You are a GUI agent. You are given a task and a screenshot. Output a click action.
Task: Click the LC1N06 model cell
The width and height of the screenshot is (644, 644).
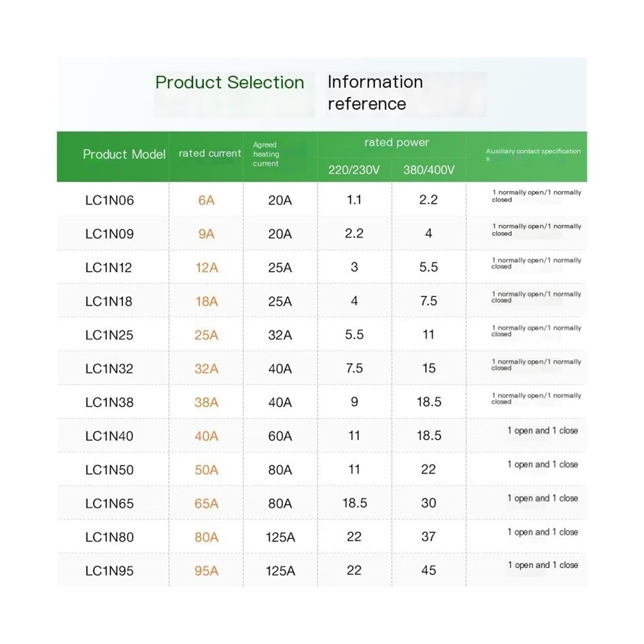click(109, 200)
